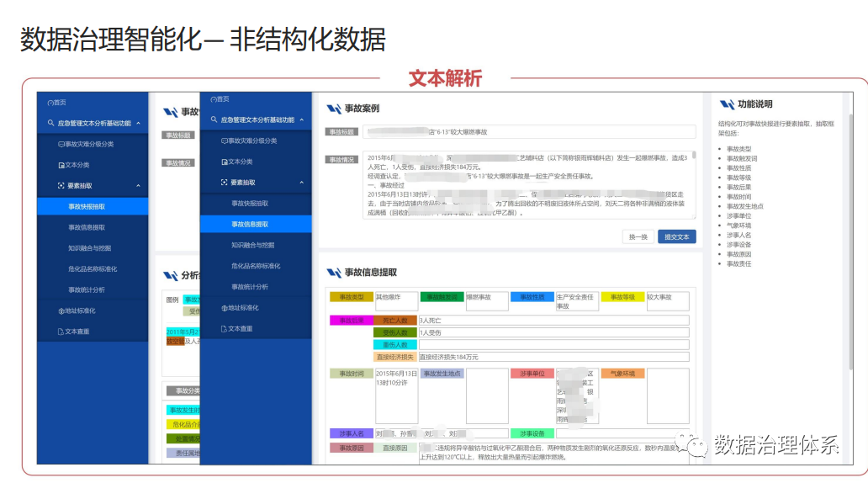Image resolution: width=868 pixels, height=483 pixels.
Task: Click field reading 直接经济损失184万元
Action: click(x=553, y=358)
